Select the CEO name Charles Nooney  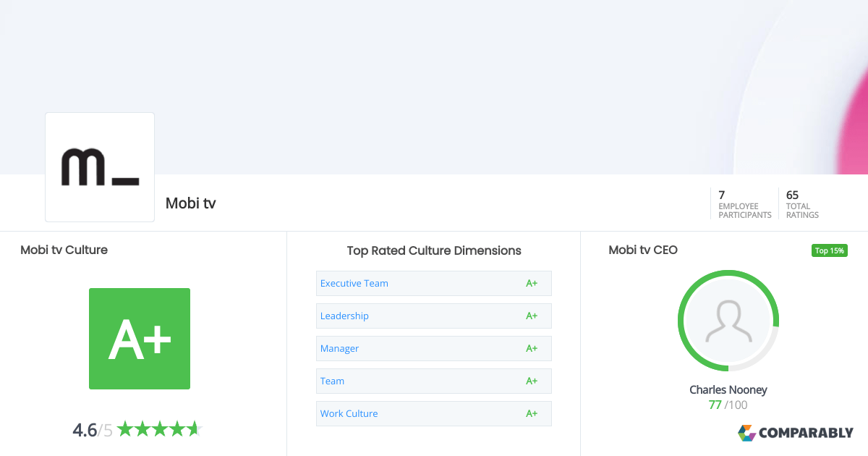click(x=728, y=389)
